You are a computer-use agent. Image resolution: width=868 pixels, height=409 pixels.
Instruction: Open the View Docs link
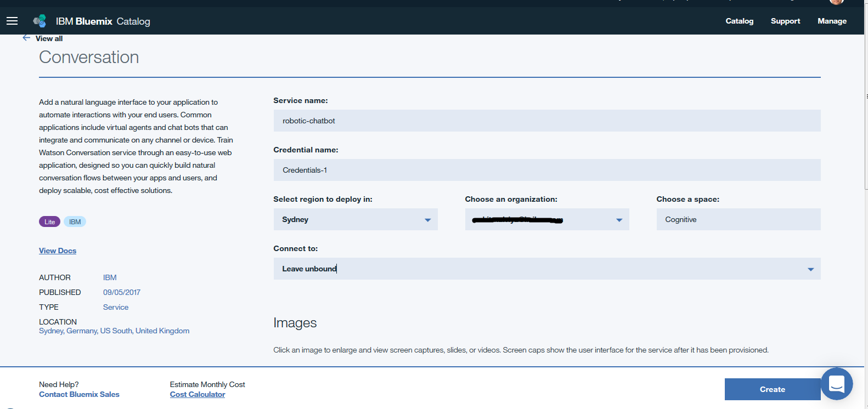click(58, 251)
